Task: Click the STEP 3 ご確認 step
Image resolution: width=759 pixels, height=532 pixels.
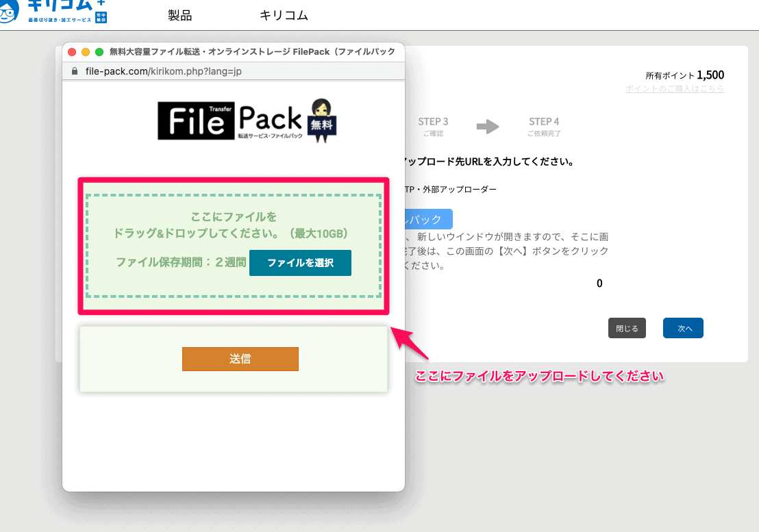Action: pyautogui.click(x=433, y=127)
